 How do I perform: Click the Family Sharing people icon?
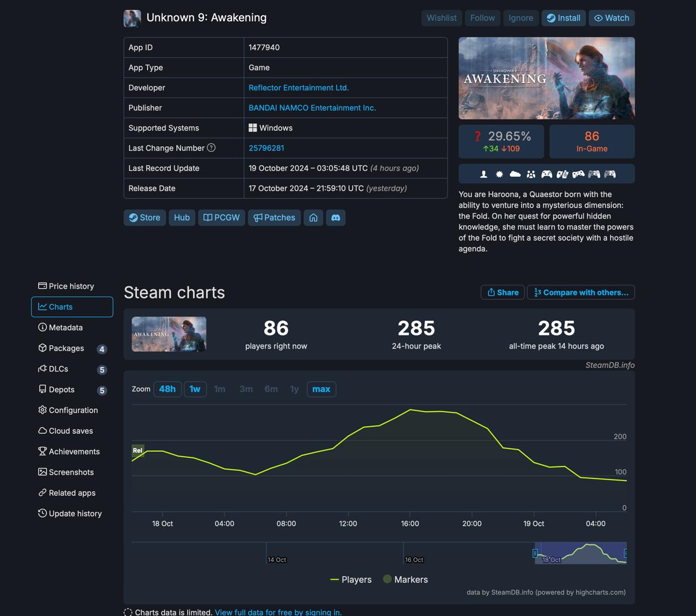[x=531, y=174]
